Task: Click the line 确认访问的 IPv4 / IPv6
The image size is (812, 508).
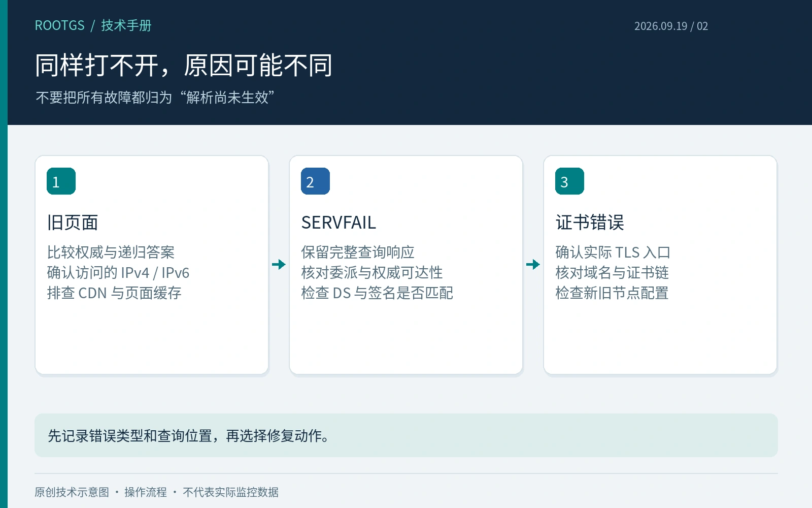Action: click(x=118, y=273)
